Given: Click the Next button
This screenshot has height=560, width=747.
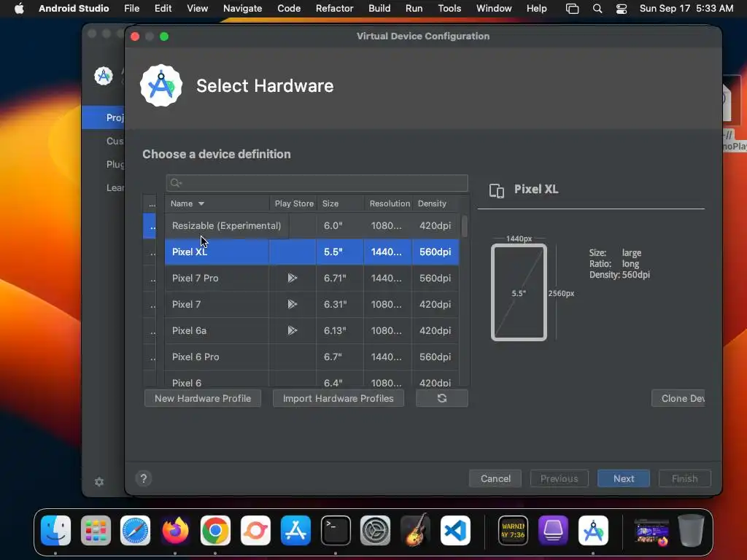Looking at the screenshot, I should [x=624, y=478].
